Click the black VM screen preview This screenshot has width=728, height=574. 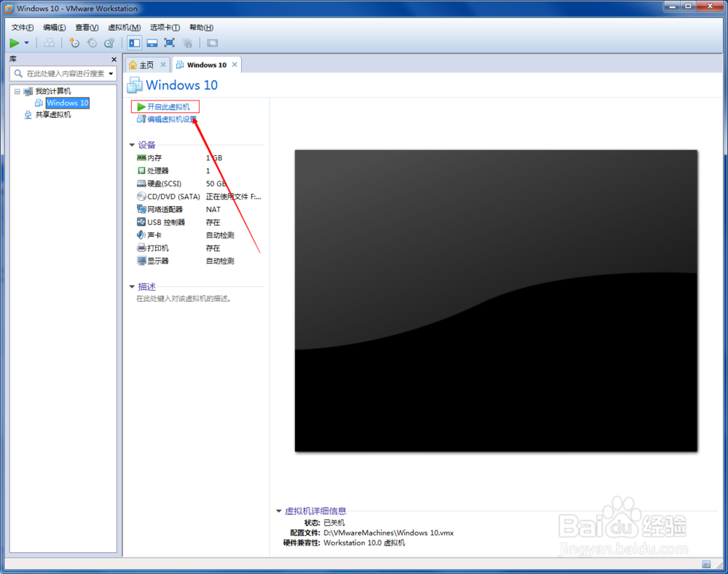pyautogui.click(x=496, y=300)
